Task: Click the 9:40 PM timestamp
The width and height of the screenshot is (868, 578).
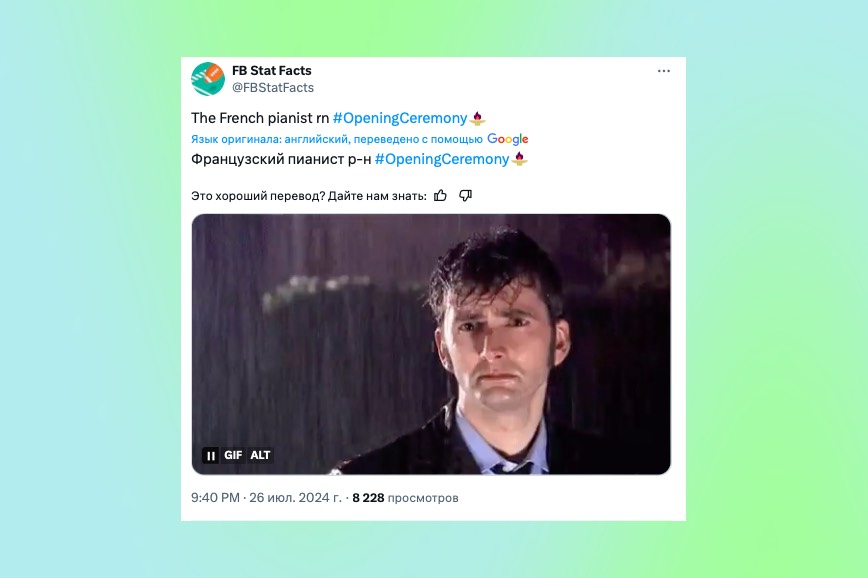Action: pyautogui.click(x=215, y=498)
